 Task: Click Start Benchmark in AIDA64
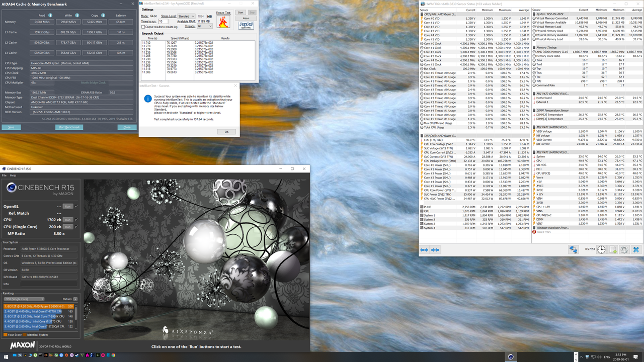(69, 127)
